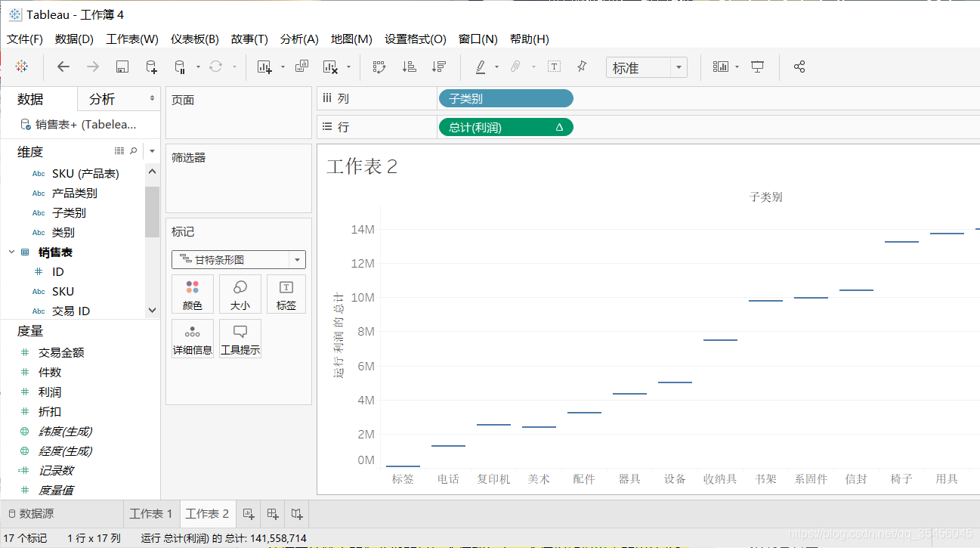Image resolution: width=980 pixels, height=548 pixels.
Task: Open the 数据(D) menu
Action: click(x=74, y=39)
